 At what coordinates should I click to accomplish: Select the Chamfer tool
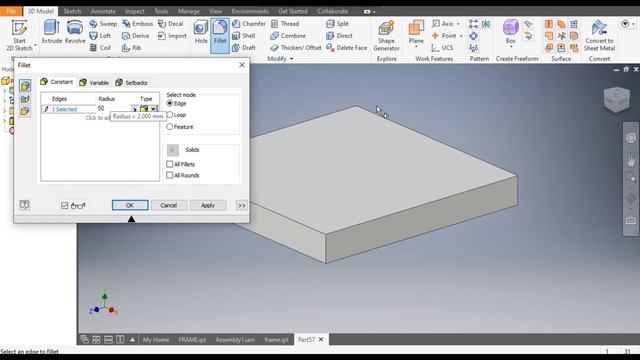(249, 24)
